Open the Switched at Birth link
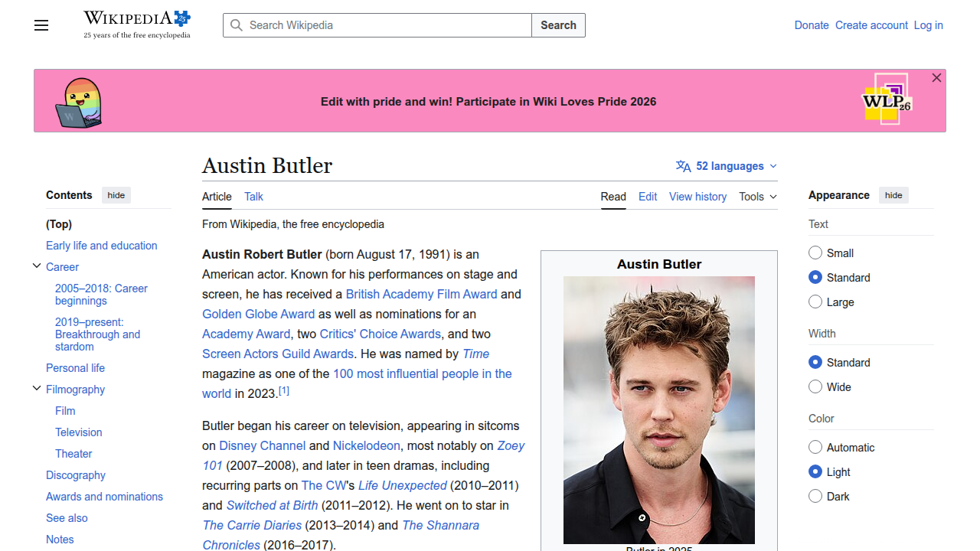 pyautogui.click(x=272, y=505)
